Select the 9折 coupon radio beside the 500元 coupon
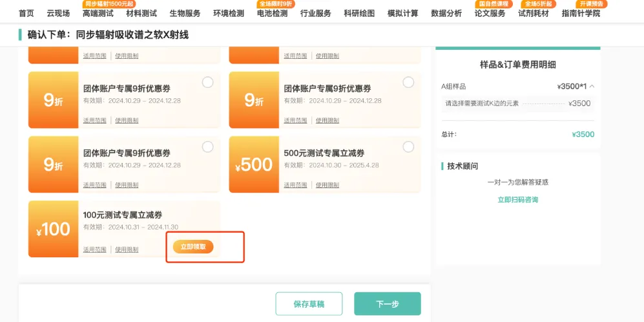Image resolution: width=644 pixels, height=322 pixels. click(208, 147)
